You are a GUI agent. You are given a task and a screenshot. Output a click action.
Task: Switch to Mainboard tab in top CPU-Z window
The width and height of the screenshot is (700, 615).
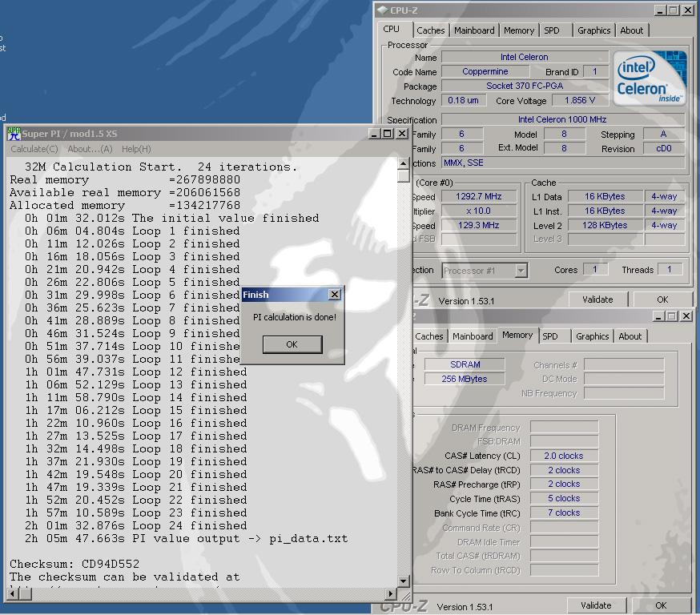pos(474,30)
